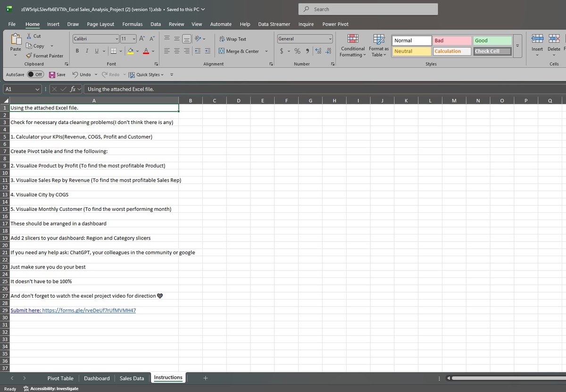Center cell text horizontally
Screen dimensions: 566x392
click(x=177, y=51)
